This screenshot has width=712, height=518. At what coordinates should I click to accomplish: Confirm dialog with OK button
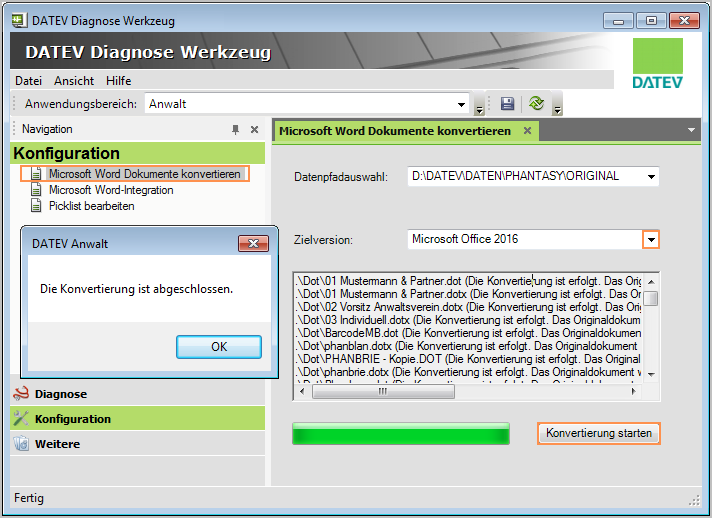pos(219,347)
